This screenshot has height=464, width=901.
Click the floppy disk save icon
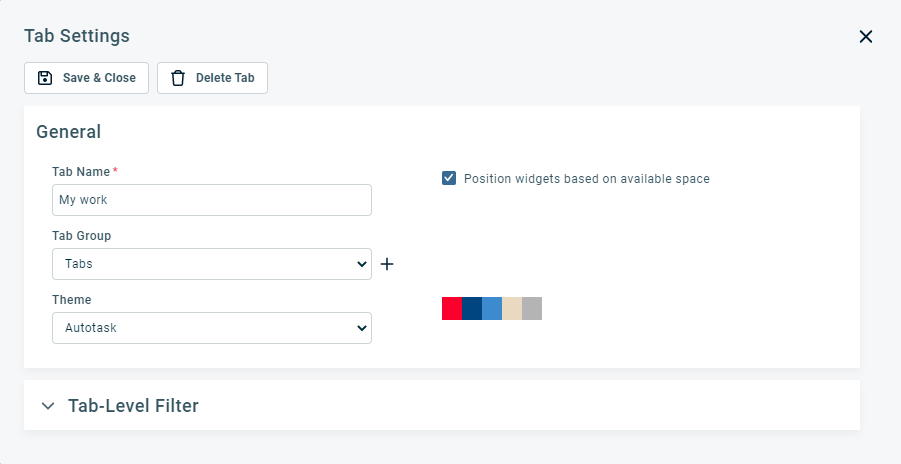(x=45, y=78)
